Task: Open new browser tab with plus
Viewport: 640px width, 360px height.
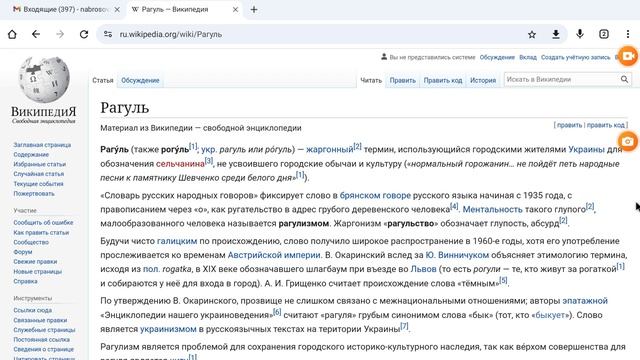Action: (x=254, y=9)
